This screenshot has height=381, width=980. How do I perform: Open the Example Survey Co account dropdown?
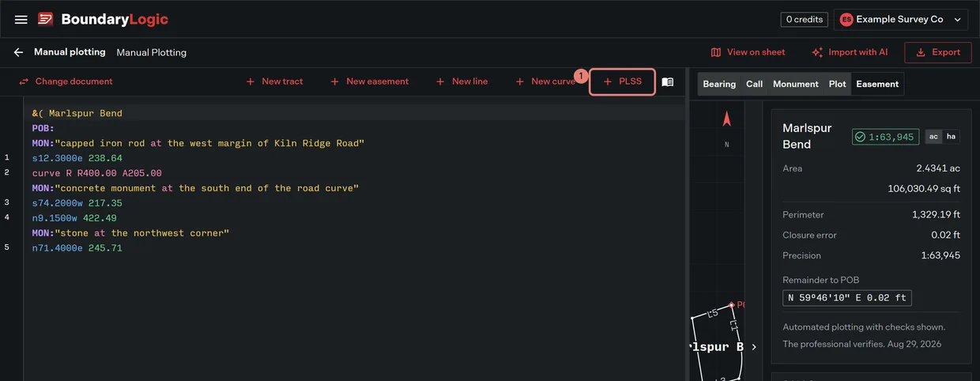(901, 20)
